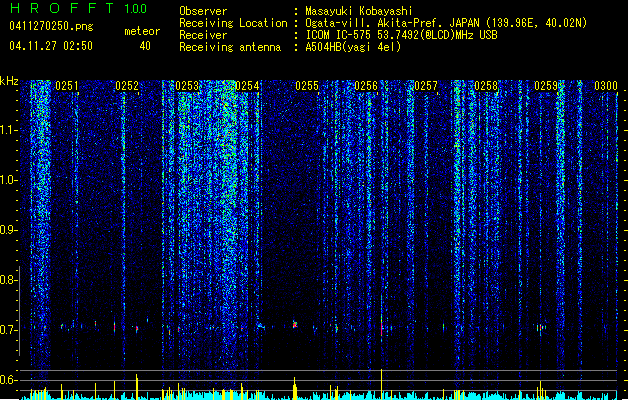The width and height of the screenshot is (629, 400).
Task: Click the HROFFT program title text
Action: pos(62,8)
